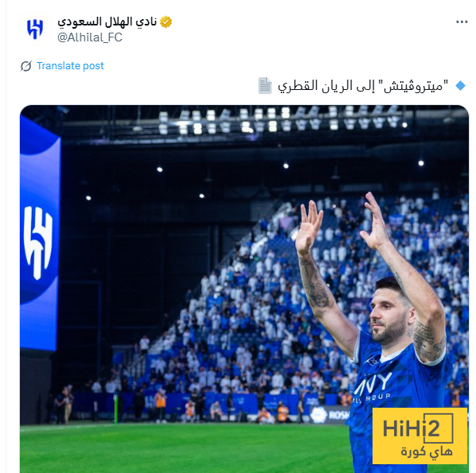
Task: Click the HiHi2 yellow watermark logo
Action: [419, 436]
